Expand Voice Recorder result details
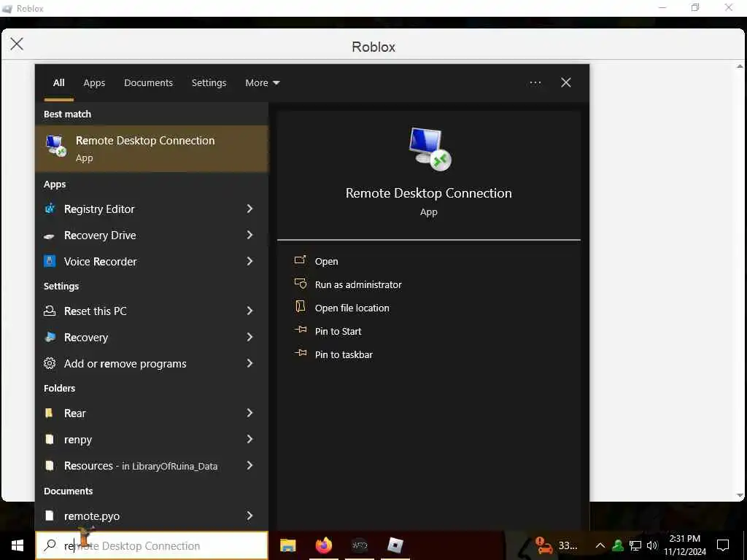747x560 pixels. tap(249, 261)
